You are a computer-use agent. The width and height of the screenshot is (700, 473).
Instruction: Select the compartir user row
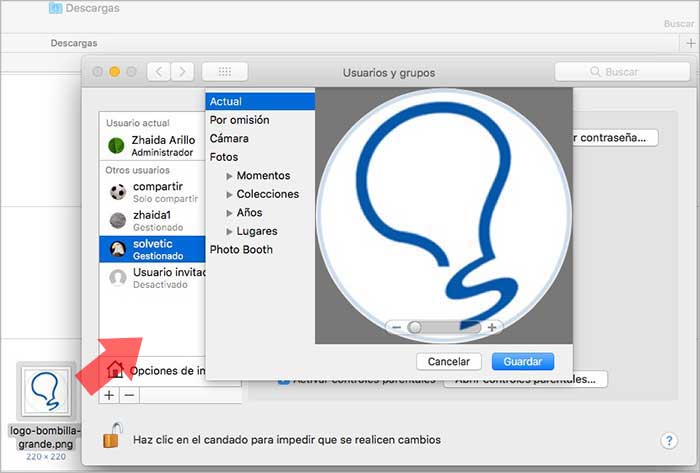[152, 192]
